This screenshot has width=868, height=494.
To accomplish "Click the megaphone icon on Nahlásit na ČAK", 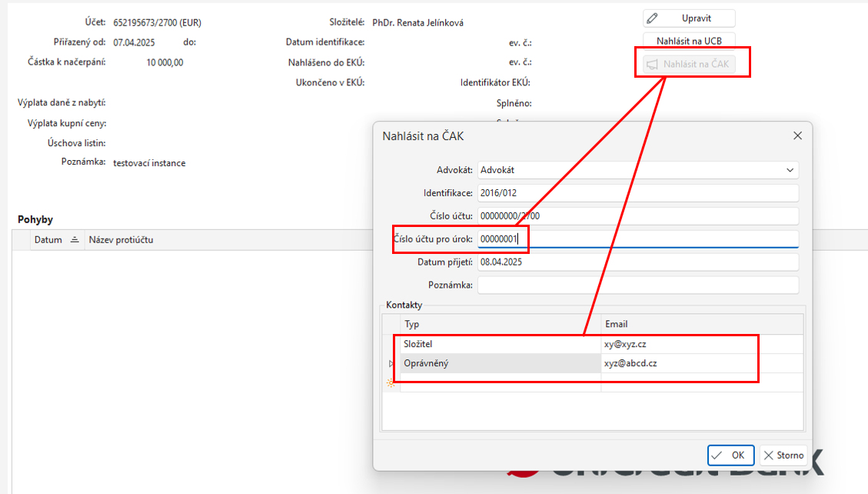I will (651, 65).
